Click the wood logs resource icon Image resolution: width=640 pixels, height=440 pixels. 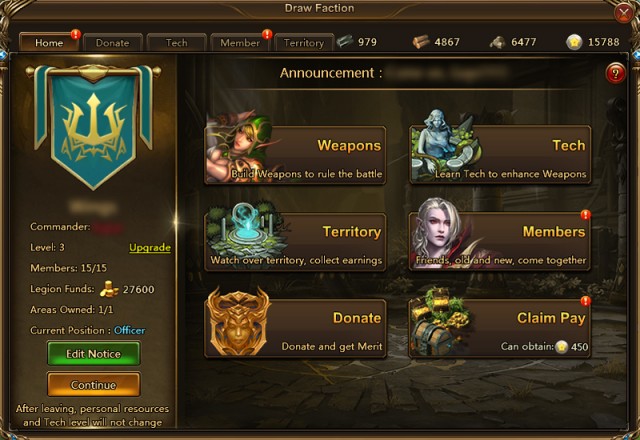pyautogui.click(x=420, y=42)
